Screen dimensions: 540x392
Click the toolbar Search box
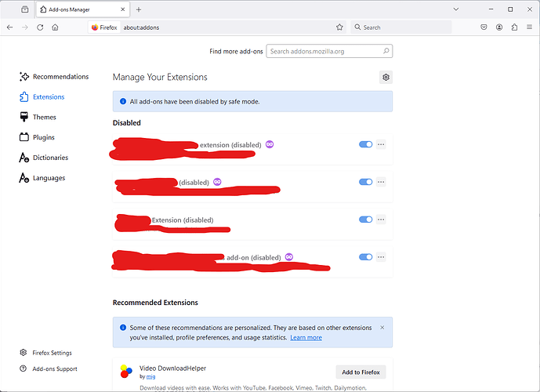(401, 27)
